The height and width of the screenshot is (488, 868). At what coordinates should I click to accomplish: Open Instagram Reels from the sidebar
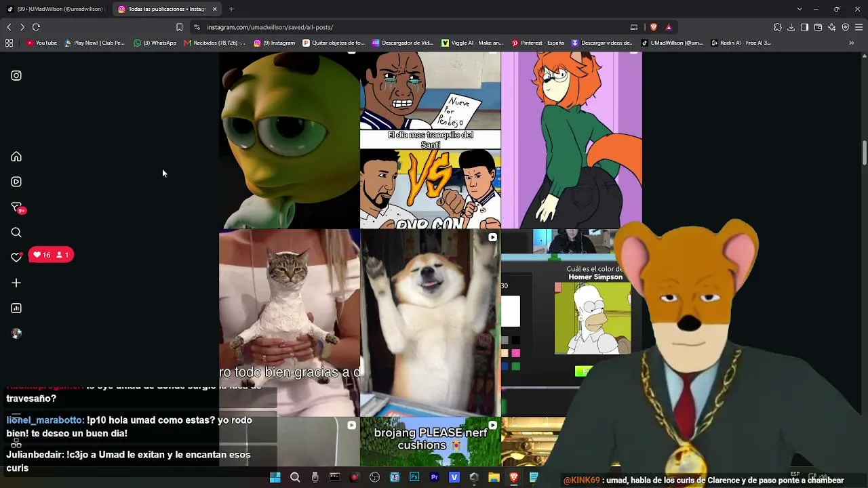tap(16, 182)
